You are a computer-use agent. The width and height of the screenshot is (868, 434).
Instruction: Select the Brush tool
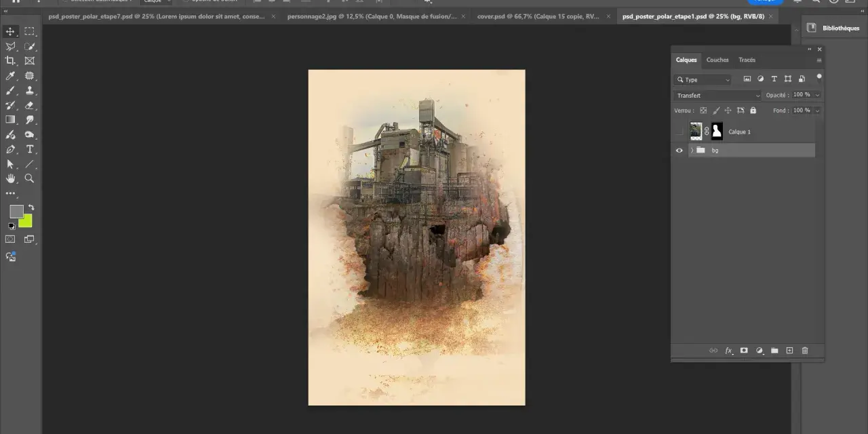(10, 90)
